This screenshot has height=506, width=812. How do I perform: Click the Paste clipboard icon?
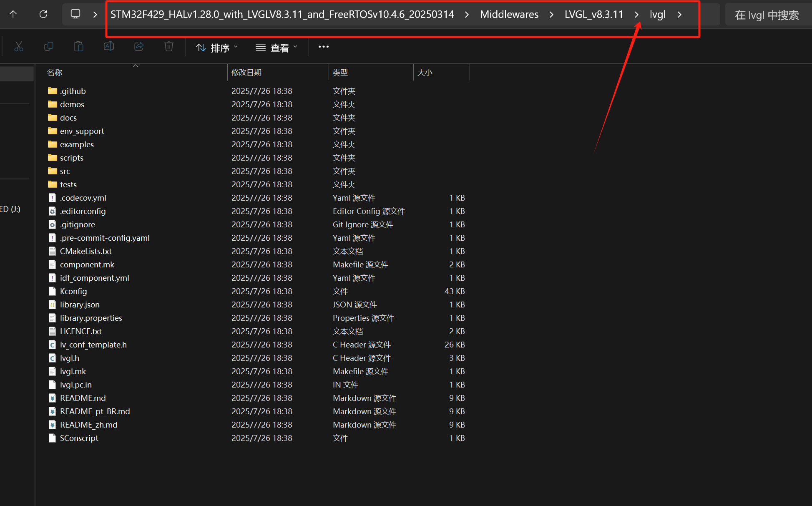(79, 47)
